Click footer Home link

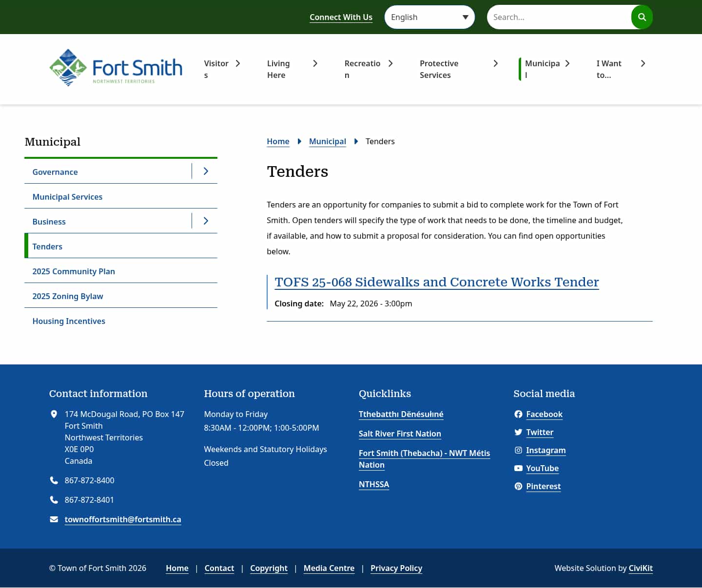(177, 568)
